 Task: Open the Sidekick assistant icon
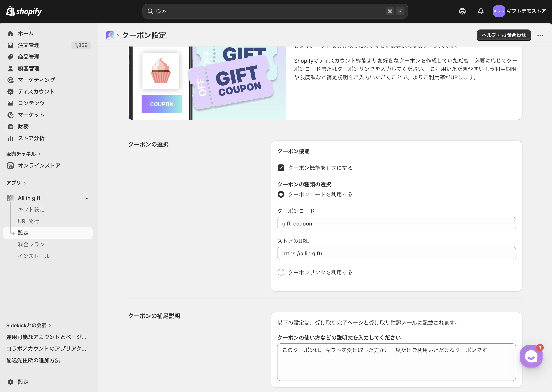(462, 11)
